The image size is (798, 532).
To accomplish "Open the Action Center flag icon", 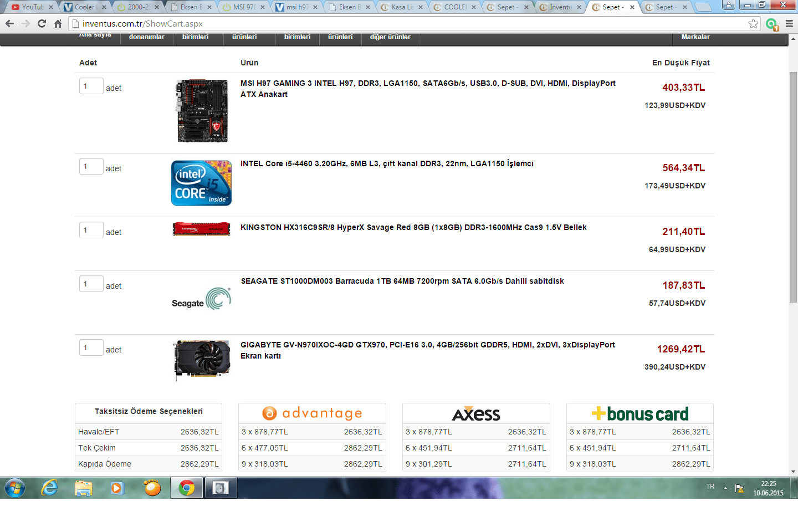I will (x=739, y=488).
